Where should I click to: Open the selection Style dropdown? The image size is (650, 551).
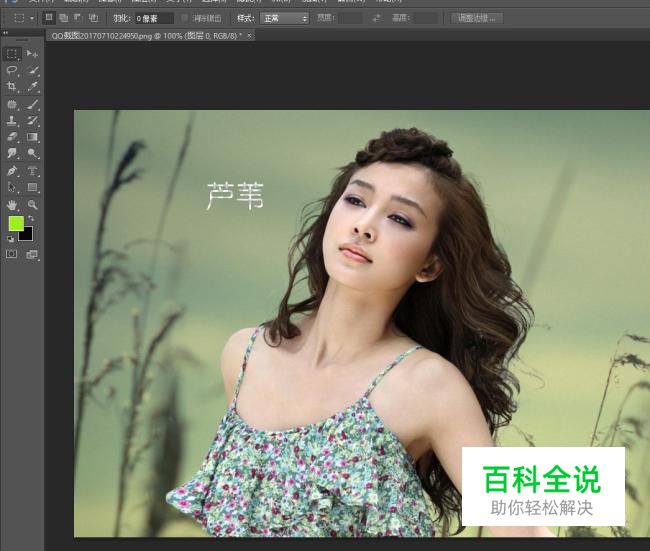click(284, 18)
